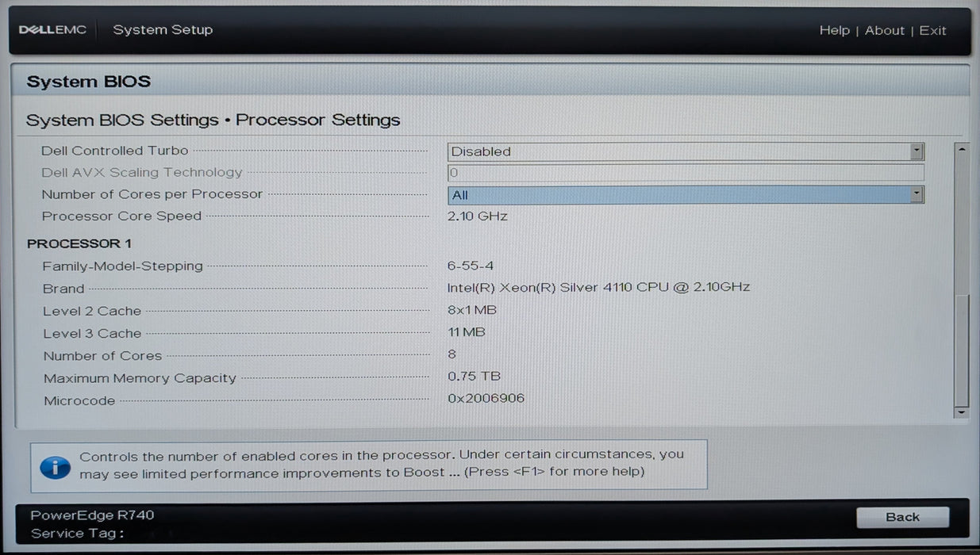
Task: Open the About link
Action: [884, 30]
